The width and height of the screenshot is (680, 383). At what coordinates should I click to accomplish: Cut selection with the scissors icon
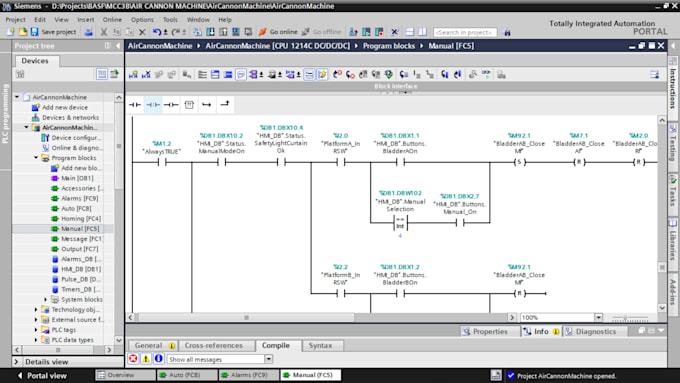tap(104, 32)
